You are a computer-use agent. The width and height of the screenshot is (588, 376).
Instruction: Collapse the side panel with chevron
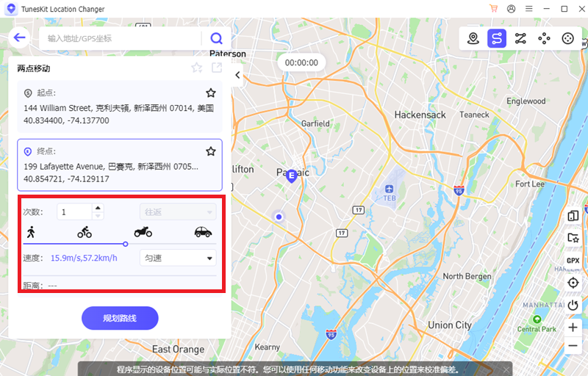coord(237,75)
